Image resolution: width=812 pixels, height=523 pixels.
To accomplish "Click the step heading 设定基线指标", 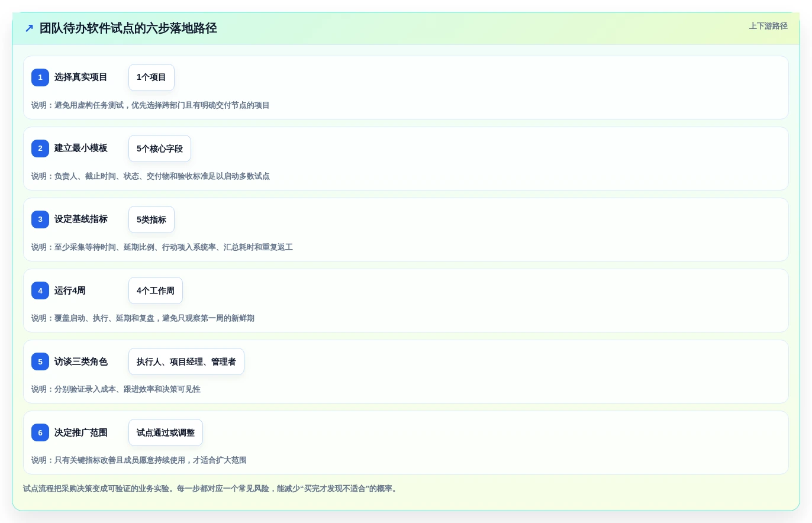I will click(81, 219).
